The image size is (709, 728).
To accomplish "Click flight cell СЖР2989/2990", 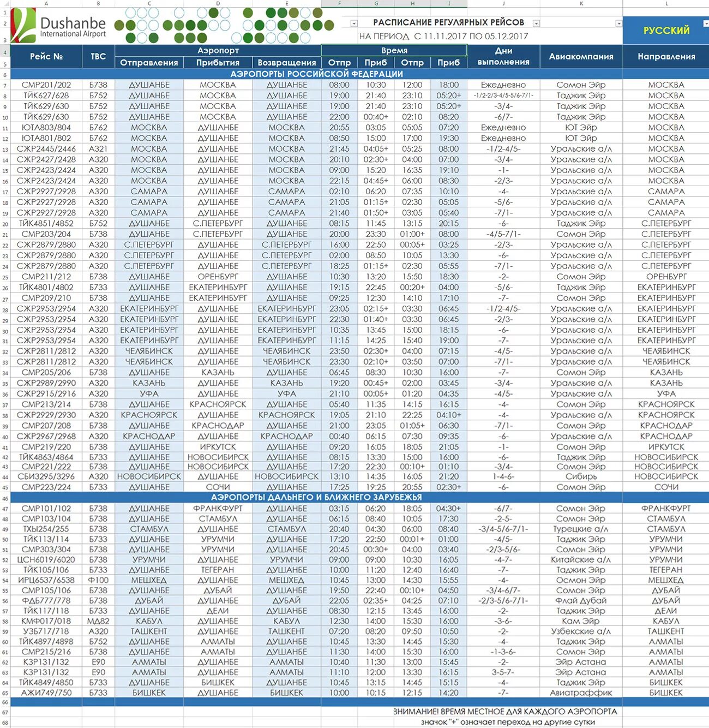I will tap(46, 383).
